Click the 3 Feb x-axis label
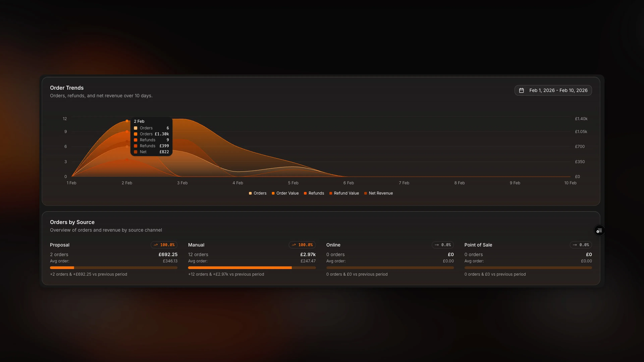 pos(182,183)
